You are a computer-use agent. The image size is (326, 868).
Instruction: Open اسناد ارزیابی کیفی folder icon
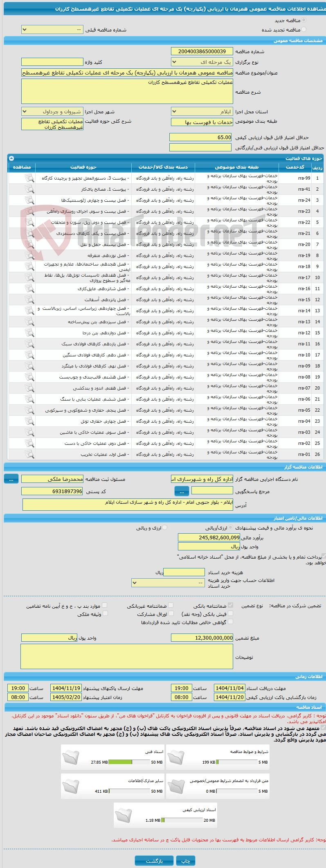tap(124, 815)
